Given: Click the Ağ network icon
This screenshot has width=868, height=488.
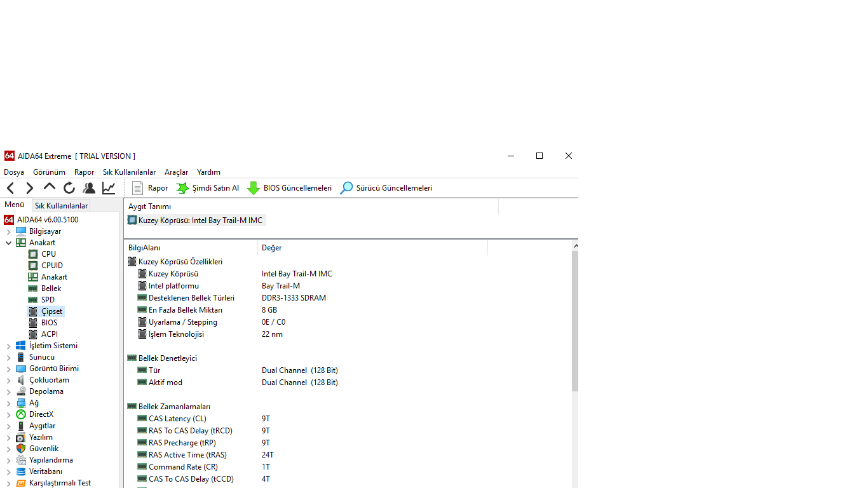Looking at the screenshot, I should click(21, 403).
